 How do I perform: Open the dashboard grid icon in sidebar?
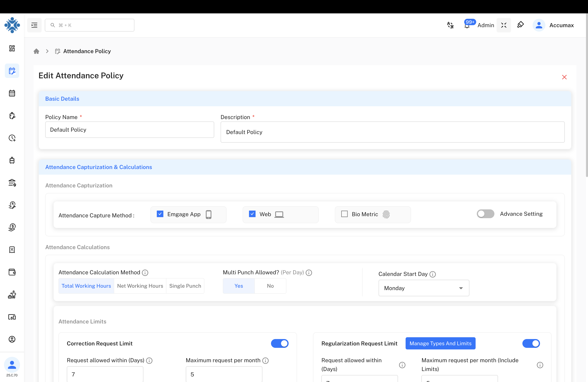pyautogui.click(x=12, y=48)
